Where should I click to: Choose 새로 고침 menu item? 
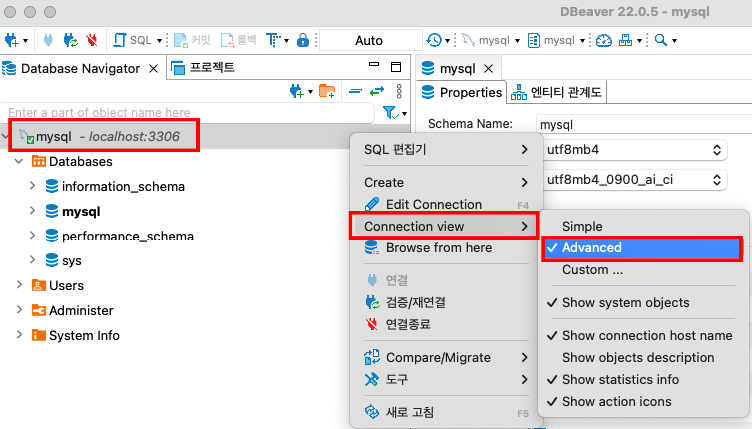[446, 412]
